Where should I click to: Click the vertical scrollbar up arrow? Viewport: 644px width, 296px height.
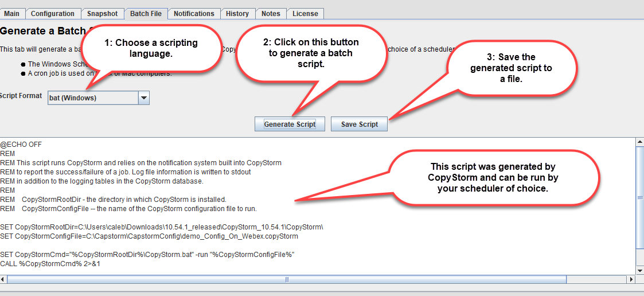[640, 142]
